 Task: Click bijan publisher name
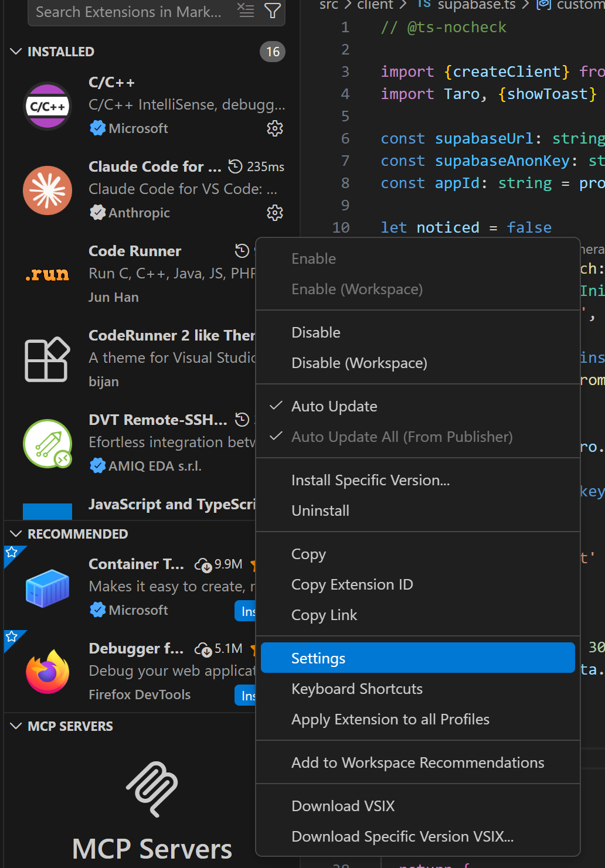(104, 382)
